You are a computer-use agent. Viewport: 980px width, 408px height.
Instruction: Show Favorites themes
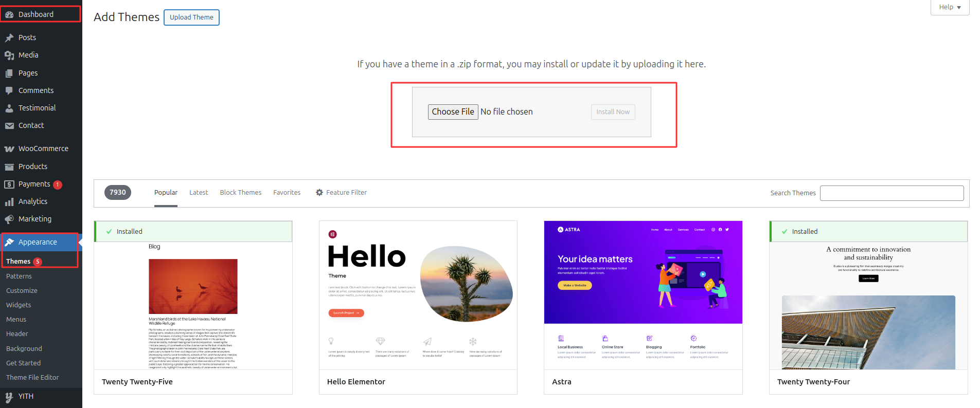tap(287, 192)
